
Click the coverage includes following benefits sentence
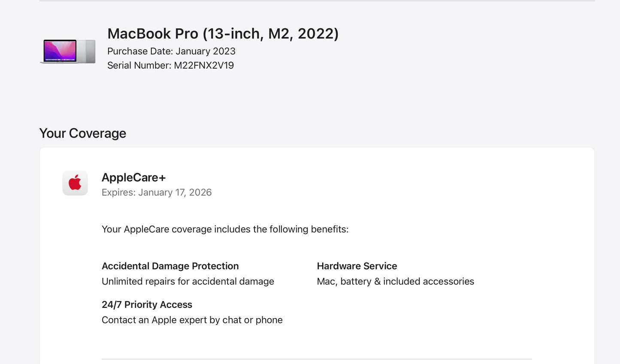tap(225, 229)
